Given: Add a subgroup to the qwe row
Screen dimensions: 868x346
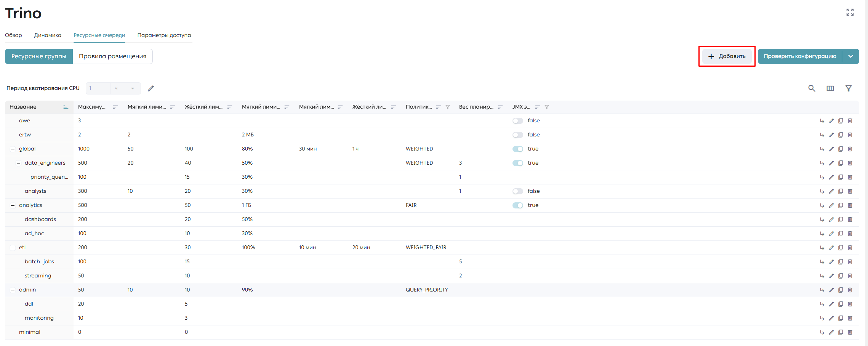Looking at the screenshot, I should [x=822, y=121].
